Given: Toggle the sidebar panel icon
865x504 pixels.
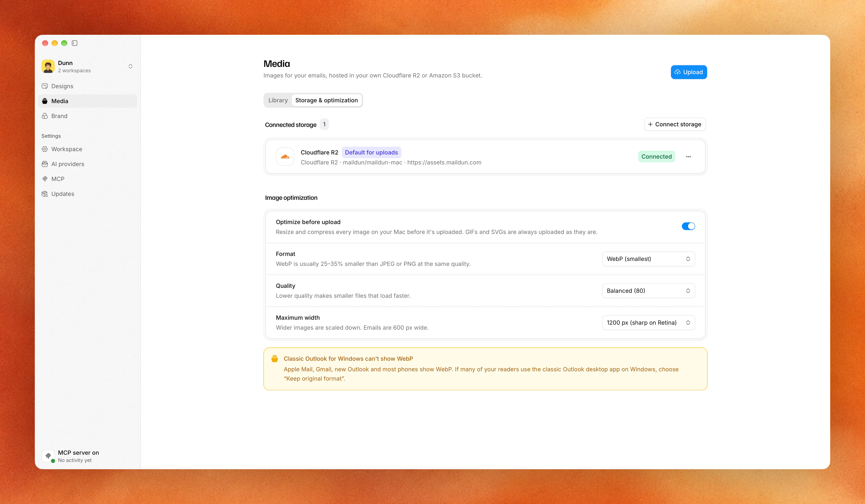Looking at the screenshot, I should pos(75,43).
